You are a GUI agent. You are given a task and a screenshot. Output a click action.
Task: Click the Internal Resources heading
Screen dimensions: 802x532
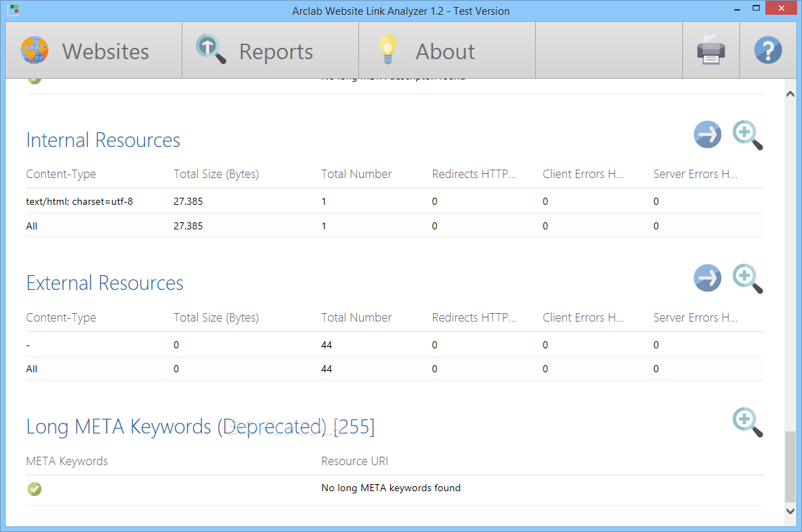103,140
